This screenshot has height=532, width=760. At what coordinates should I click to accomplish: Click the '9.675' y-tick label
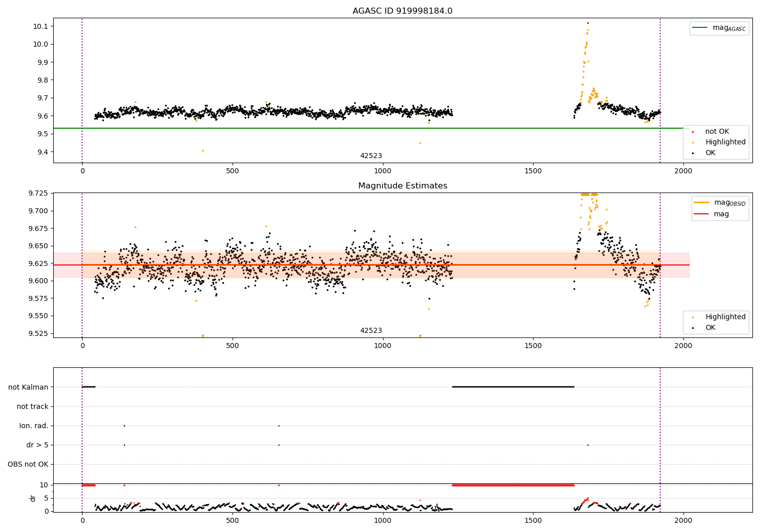(x=39, y=229)
